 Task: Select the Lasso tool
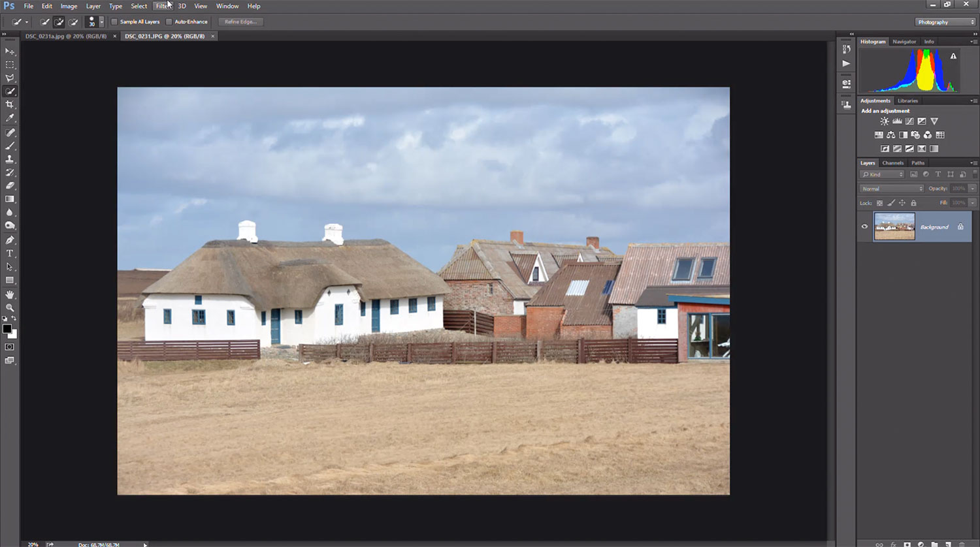coord(10,78)
